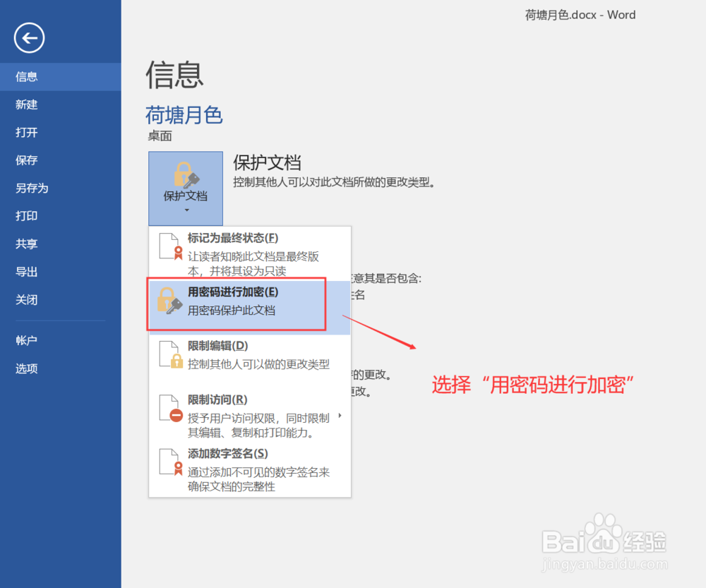Screen dimensions: 706x588
Task: Expand the 限制访问 submenu arrow
Action: (x=340, y=416)
